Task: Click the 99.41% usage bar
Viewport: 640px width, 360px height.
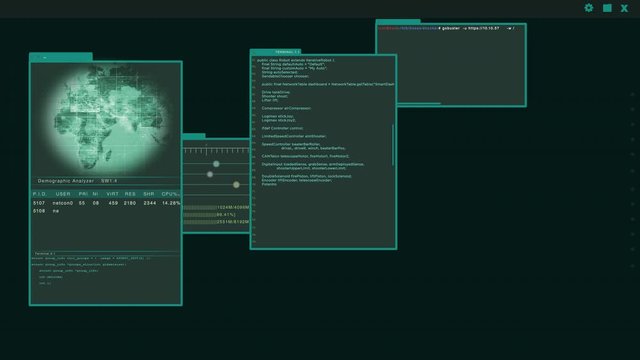Action: tap(210, 214)
